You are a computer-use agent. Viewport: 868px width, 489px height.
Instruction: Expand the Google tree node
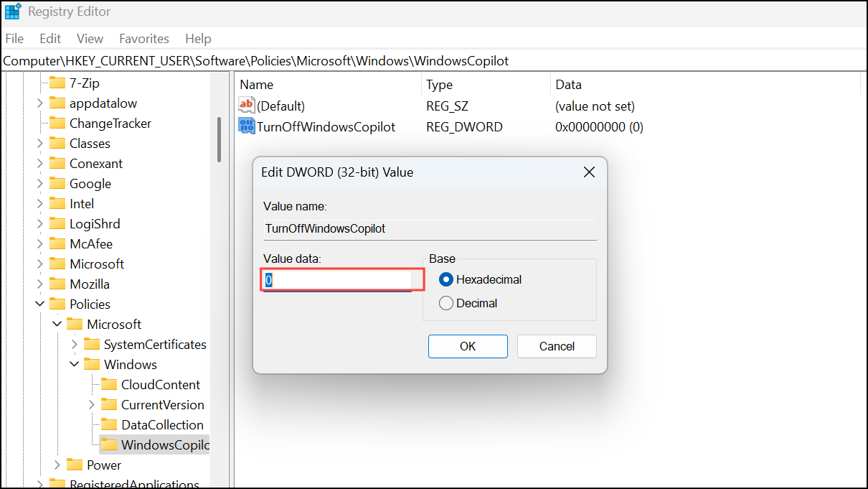[40, 183]
